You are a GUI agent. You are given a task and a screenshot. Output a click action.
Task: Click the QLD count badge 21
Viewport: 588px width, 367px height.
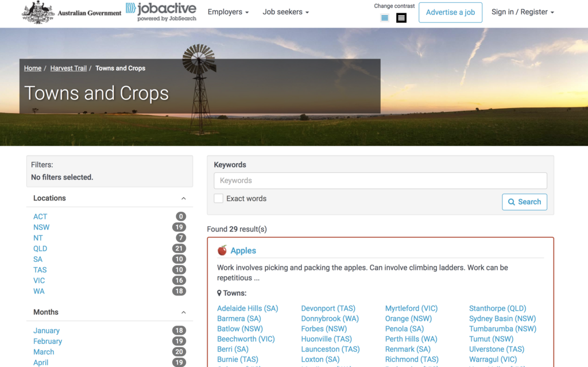pyautogui.click(x=179, y=249)
